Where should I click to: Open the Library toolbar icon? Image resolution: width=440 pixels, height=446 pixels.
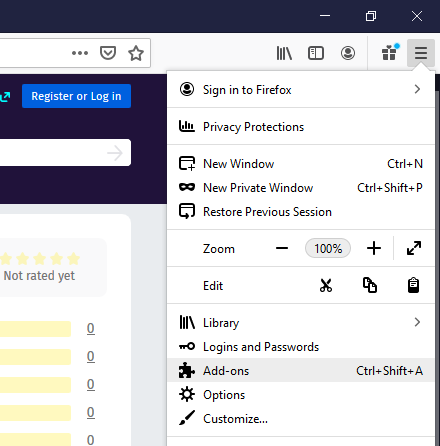[284, 53]
